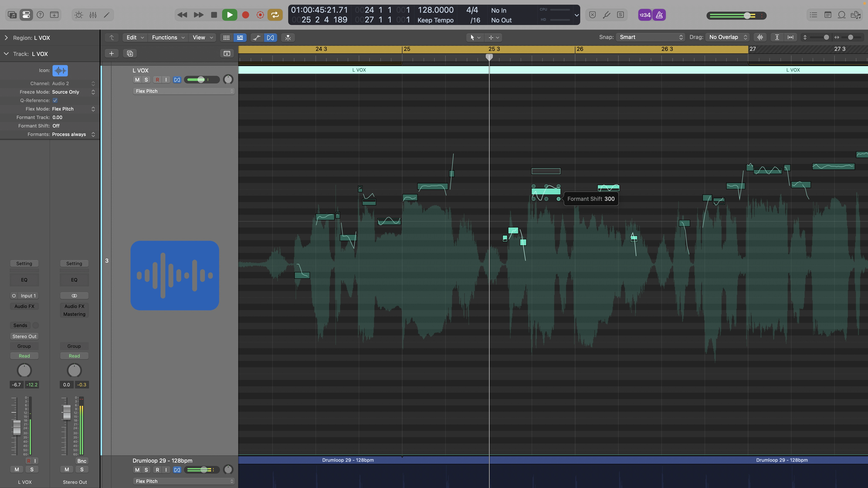The height and width of the screenshot is (488, 868).
Task: Click the track Icon waveform thumbnail
Action: pos(60,70)
